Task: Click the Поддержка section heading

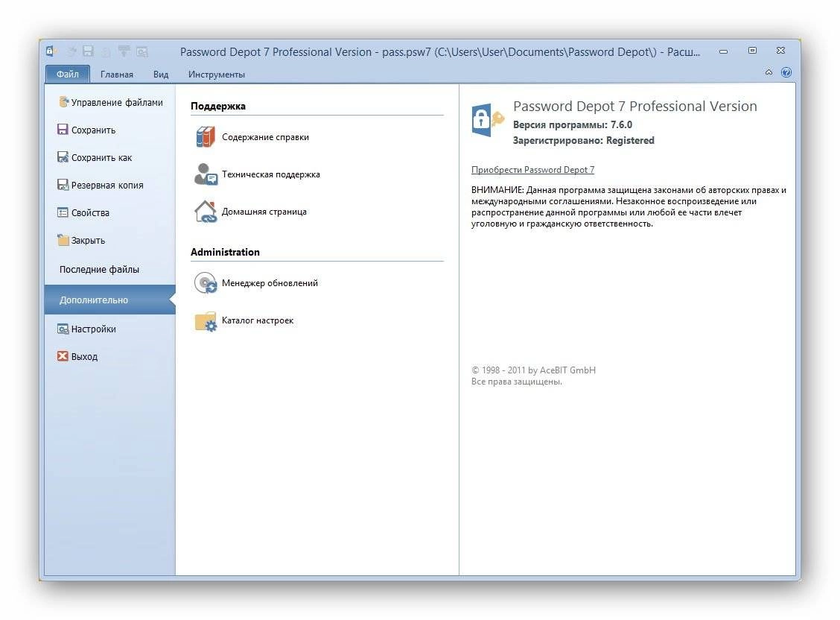Action: [218, 106]
